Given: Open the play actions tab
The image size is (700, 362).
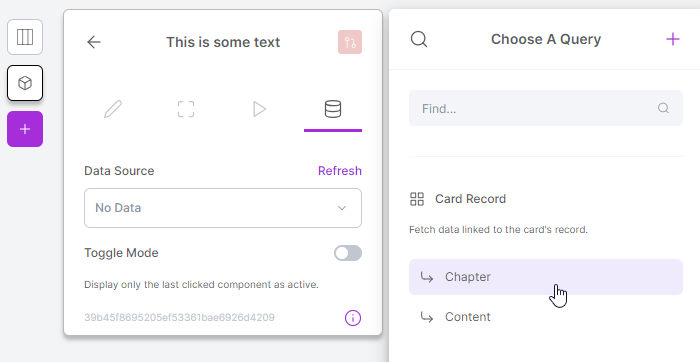Looking at the screenshot, I should coord(259,109).
